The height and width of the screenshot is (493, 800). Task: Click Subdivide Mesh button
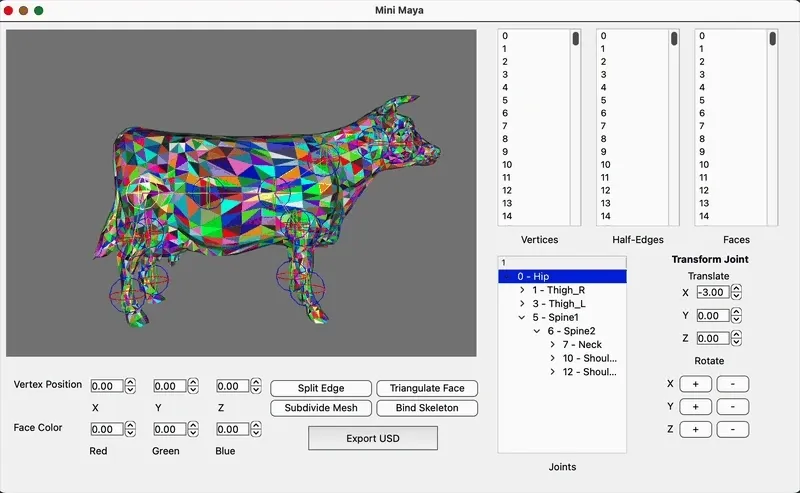(320, 408)
